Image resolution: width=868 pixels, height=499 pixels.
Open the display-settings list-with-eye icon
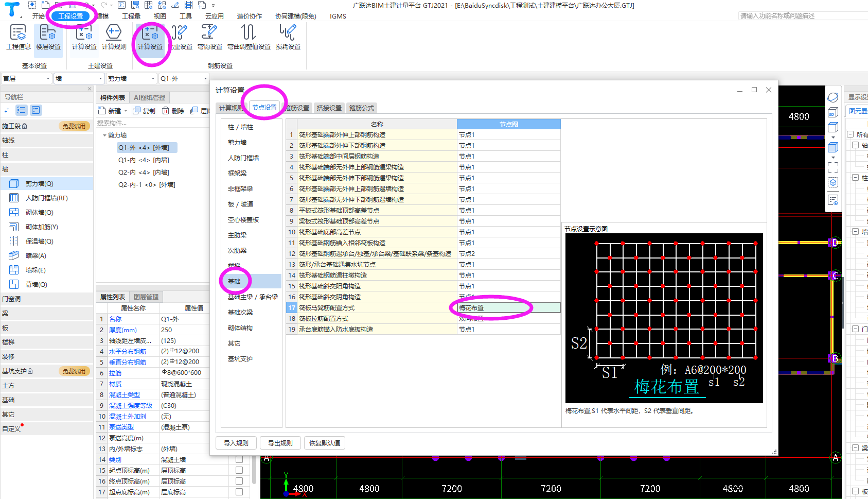(833, 200)
